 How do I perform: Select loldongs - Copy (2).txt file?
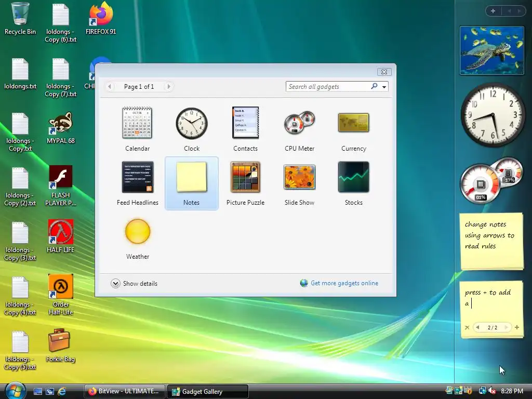pos(20,187)
